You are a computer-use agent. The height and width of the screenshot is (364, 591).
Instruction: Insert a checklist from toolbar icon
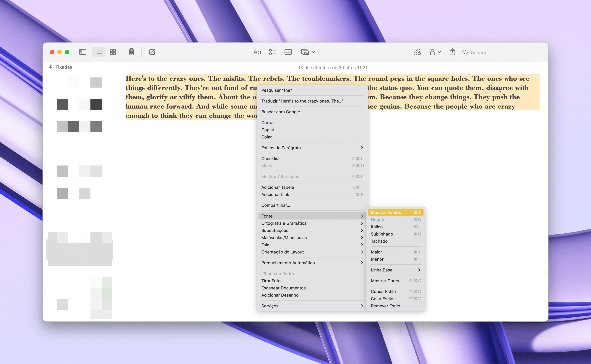click(272, 52)
